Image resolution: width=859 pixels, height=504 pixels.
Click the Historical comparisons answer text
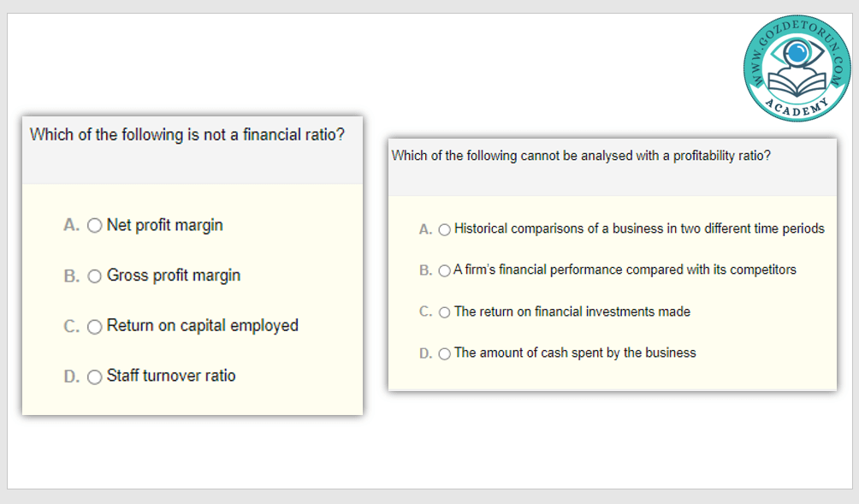coord(639,228)
